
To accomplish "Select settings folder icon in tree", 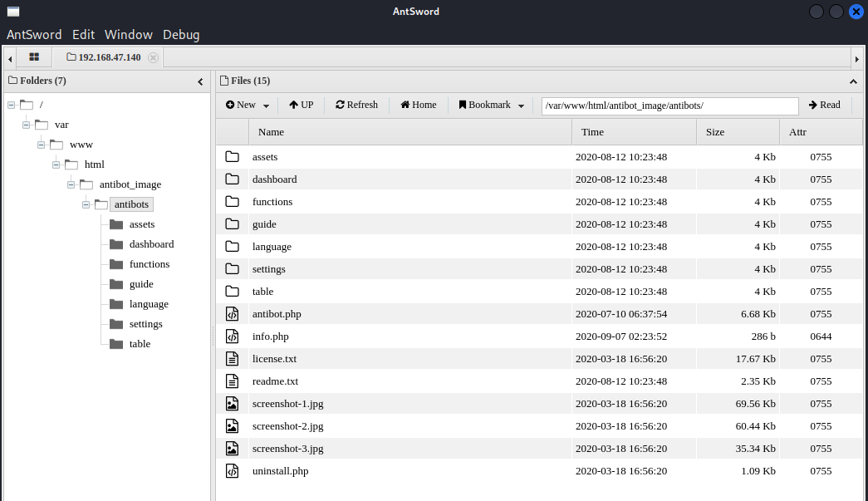I will pyautogui.click(x=116, y=324).
